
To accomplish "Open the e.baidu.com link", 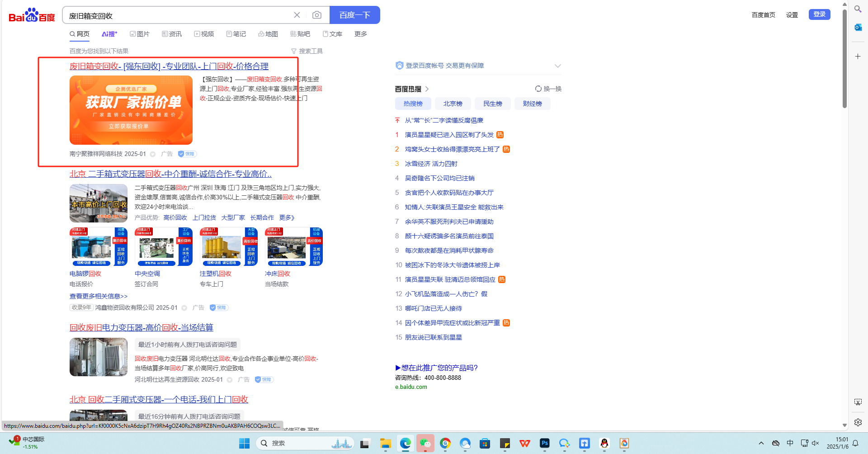I will [411, 387].
